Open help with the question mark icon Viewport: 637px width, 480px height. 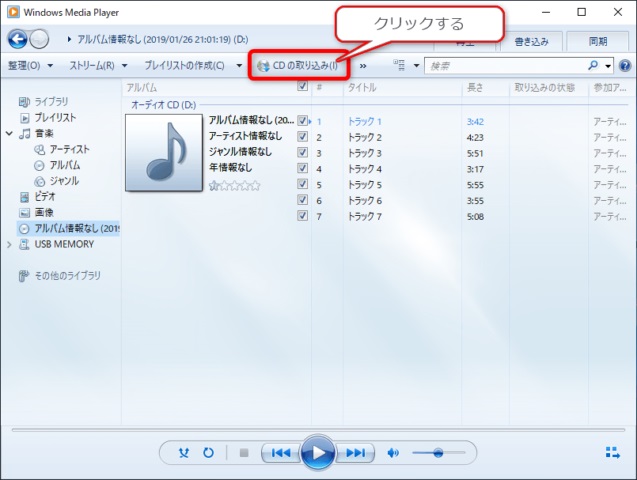pos(625,65)
